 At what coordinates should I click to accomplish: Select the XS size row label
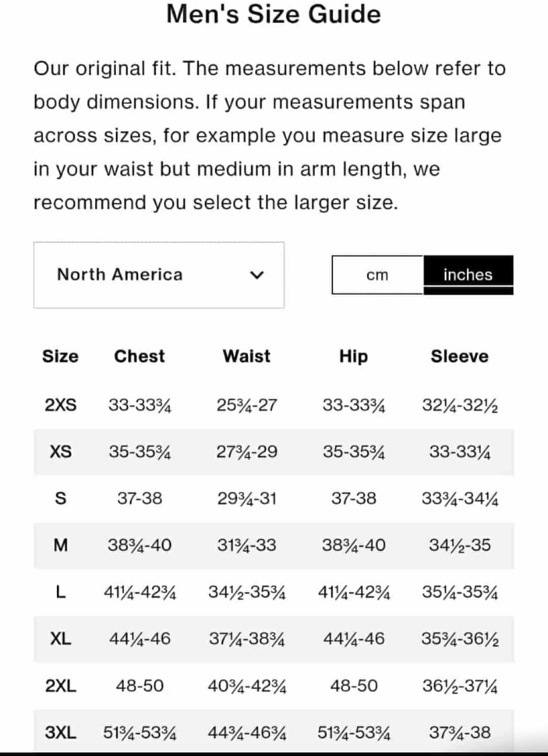60,452
